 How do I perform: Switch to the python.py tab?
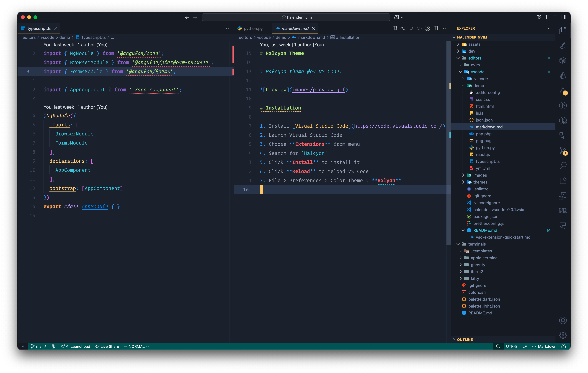click(253, 28)
